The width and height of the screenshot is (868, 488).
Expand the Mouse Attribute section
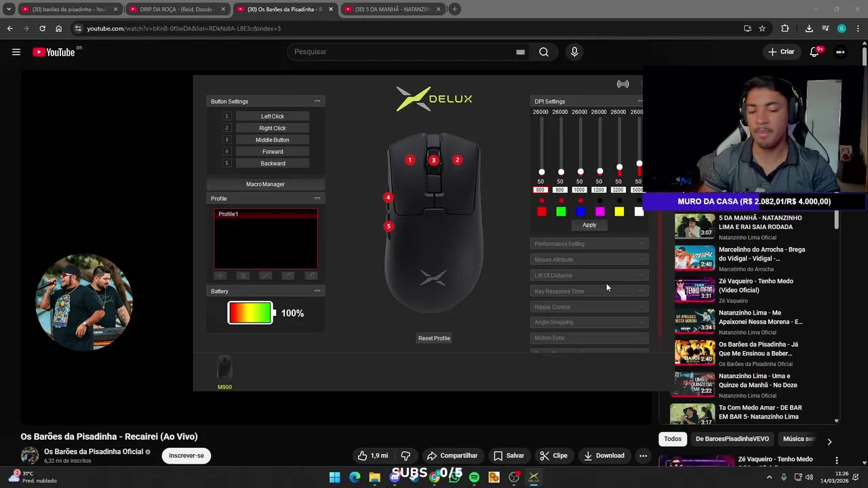click(589, 260)
